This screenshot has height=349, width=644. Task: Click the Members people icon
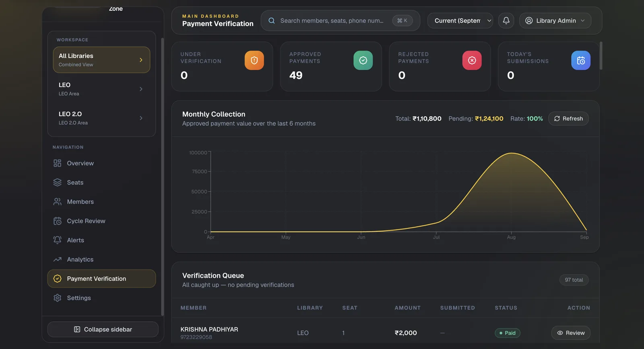tap(58, 202)
